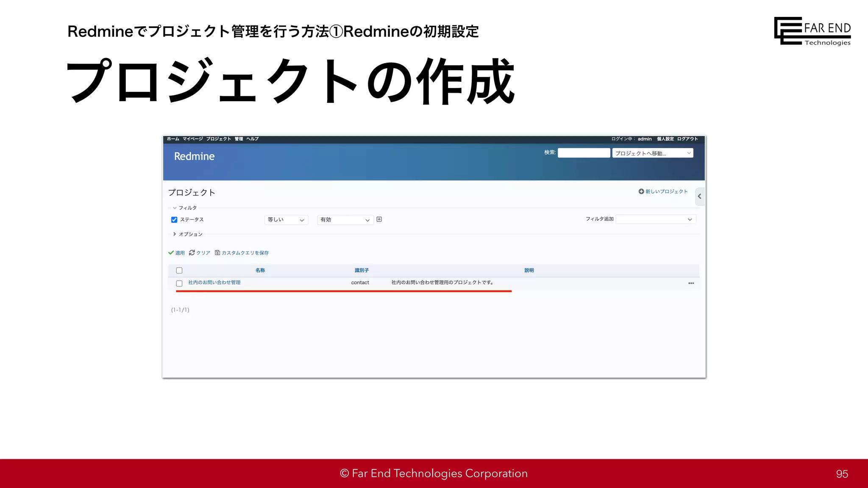Image resolution: width=868 pixels, height=488 pixels.
Task: Click the ログアウト link
Action: pyautogui.click(x=687, y=139)
